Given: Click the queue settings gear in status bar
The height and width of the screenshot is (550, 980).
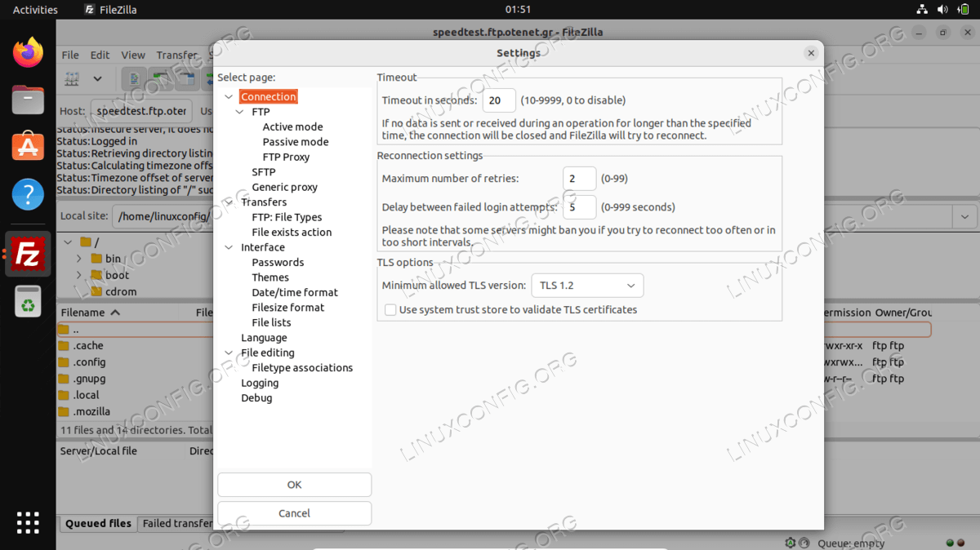Looking at the screenshot, I should (791, 543).
